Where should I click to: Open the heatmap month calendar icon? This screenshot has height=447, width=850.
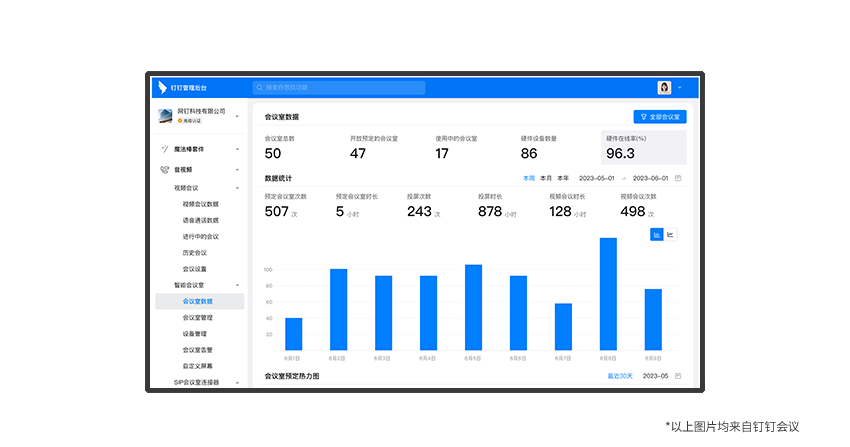coord(678,376)
